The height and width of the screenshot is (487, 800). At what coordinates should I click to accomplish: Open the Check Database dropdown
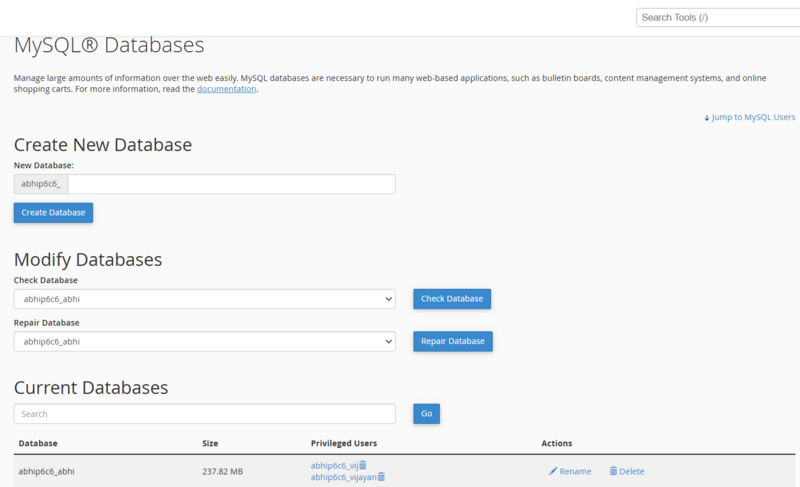coord(205,299)
